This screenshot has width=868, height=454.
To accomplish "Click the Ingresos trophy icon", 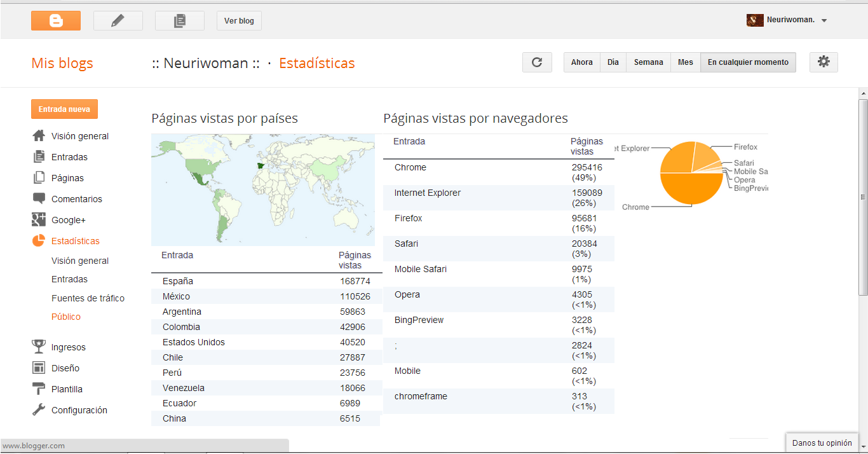I will [x=39, y=347].
